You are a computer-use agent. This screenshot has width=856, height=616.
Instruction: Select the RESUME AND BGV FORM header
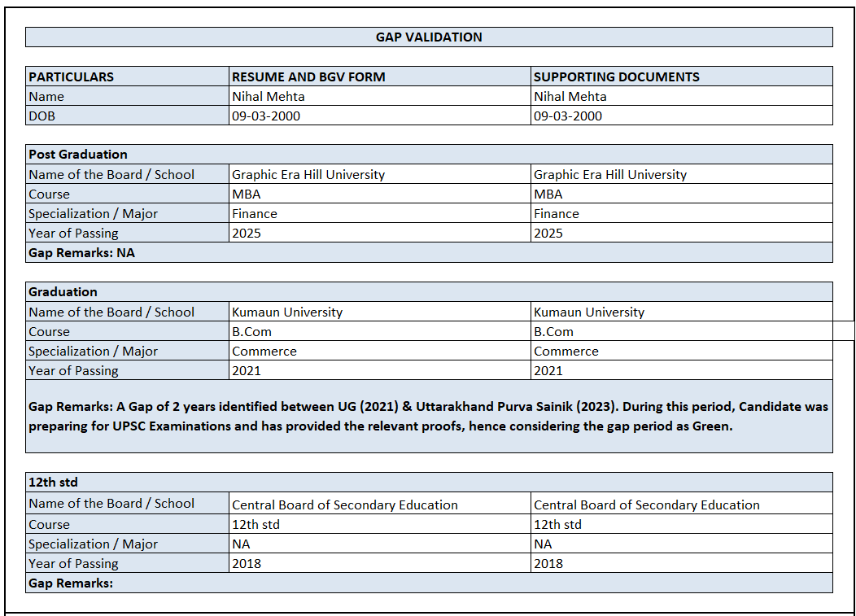coord(308,76)
